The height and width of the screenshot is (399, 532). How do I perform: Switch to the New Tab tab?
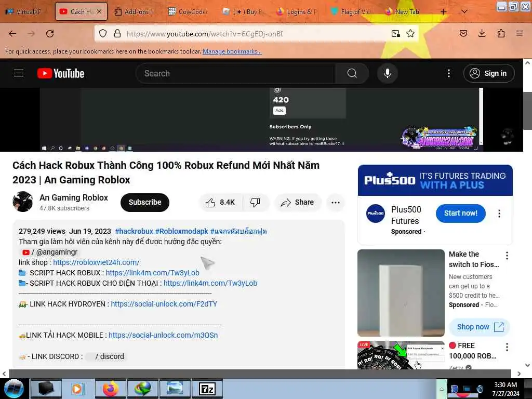pos(403,11)
